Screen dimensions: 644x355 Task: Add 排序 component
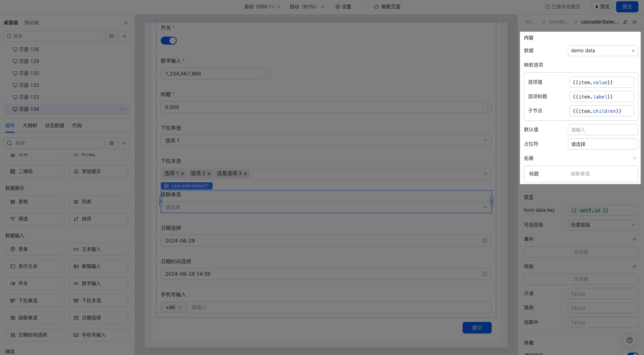(x=98, y=219)
